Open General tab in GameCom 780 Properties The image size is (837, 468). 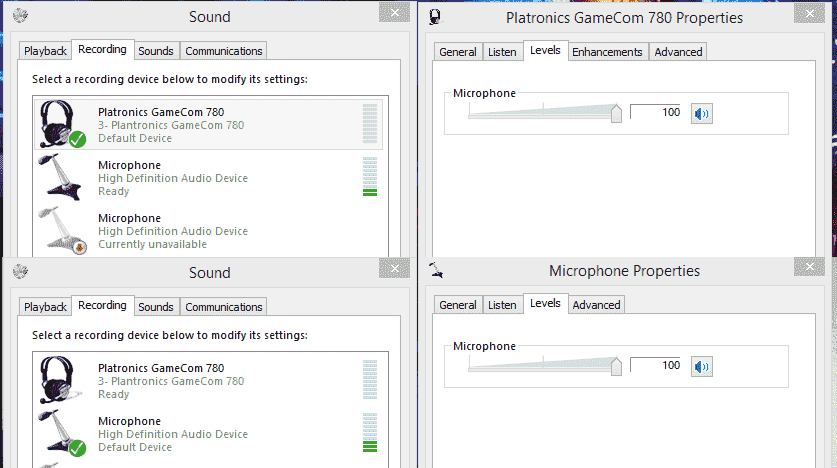(x=458, y=52)
